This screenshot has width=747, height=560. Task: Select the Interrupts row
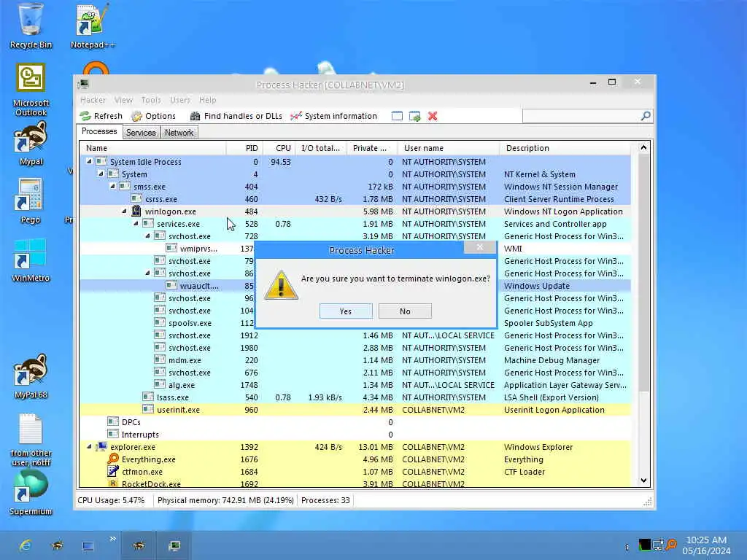click(x=355, y=435)
